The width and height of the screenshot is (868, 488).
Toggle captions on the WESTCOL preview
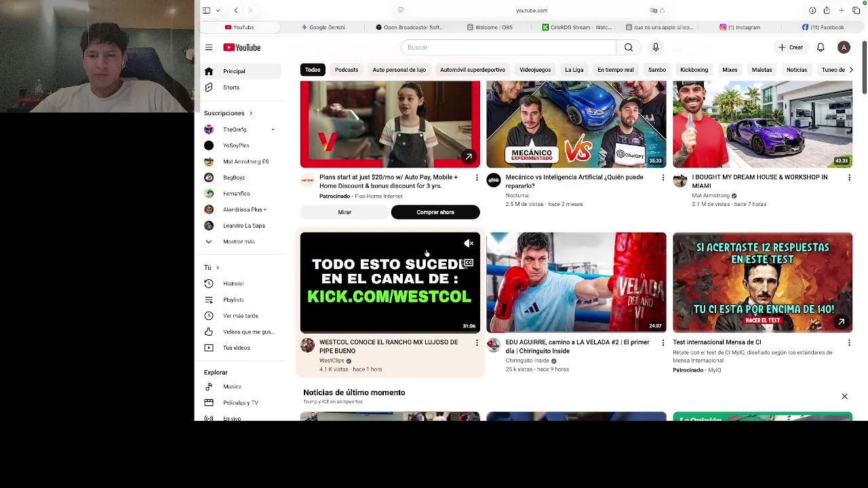(x=469, y=263)
